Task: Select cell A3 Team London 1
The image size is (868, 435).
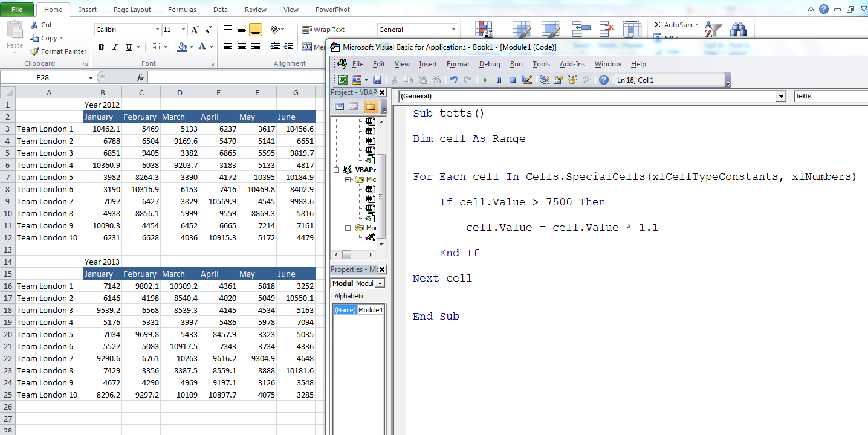Action: [49, 129]
